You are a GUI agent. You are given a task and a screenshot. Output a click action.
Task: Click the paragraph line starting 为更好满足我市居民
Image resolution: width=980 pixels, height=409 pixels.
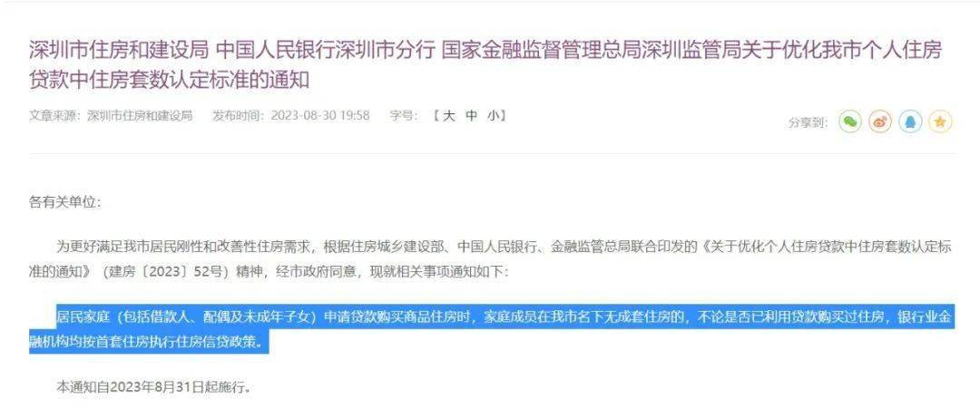pos(504,247)
